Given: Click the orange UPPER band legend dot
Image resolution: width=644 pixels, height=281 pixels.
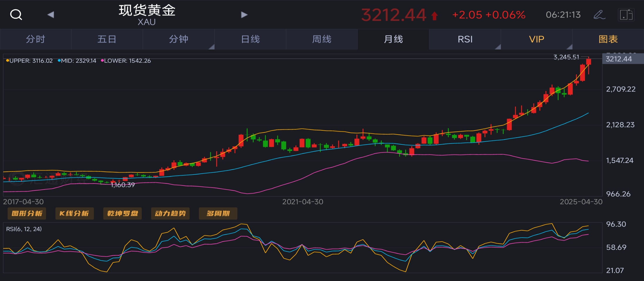Looking at the screenshot, I should point(8,61).
